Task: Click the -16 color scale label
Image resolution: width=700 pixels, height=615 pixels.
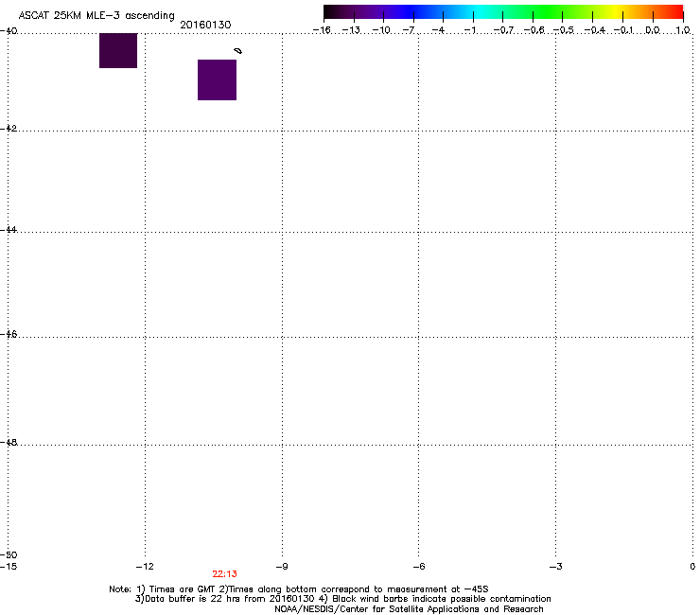Action: click(322, 30)
